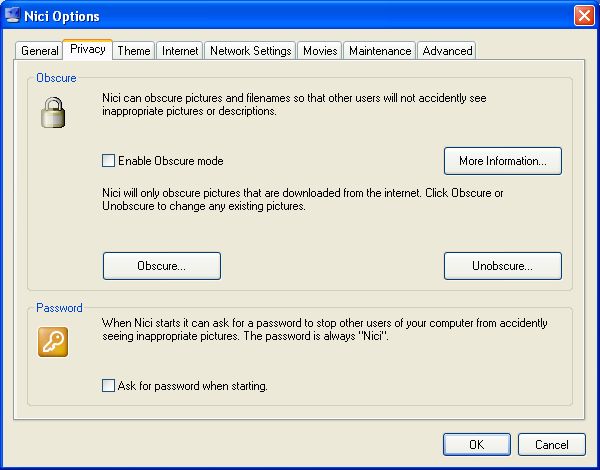The image size is (600, 470).
Task: Click the Nici app icon in title bar
Action: [x=12, y=16]
